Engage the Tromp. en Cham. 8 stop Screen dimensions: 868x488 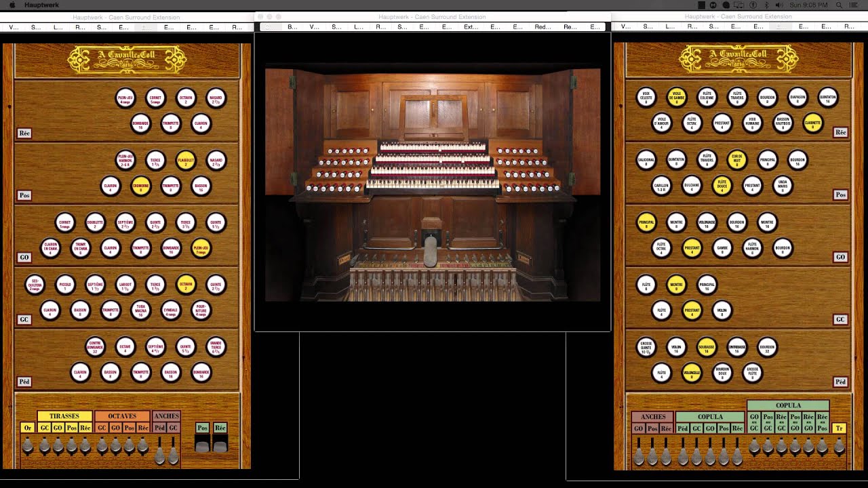click(x=80, y=249)
